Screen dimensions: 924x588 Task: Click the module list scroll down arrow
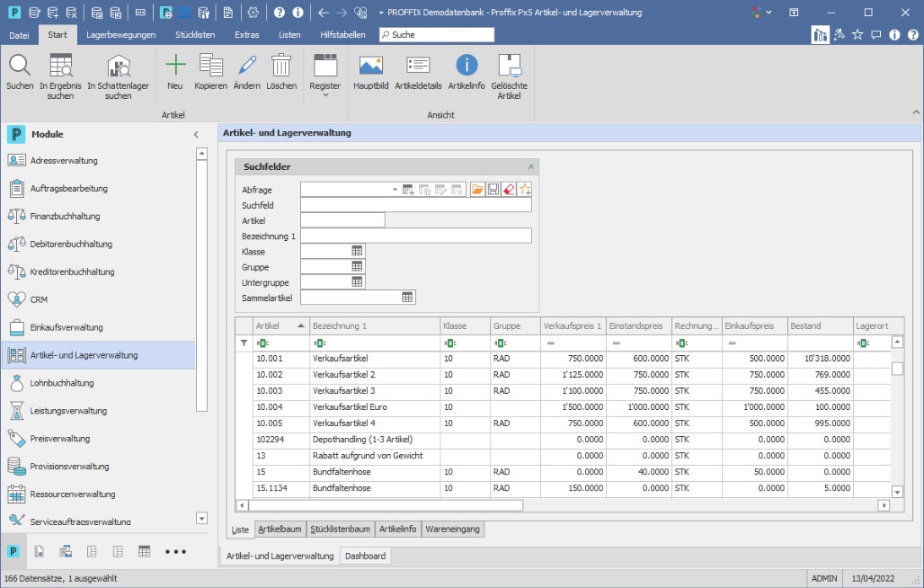point(201,519)
